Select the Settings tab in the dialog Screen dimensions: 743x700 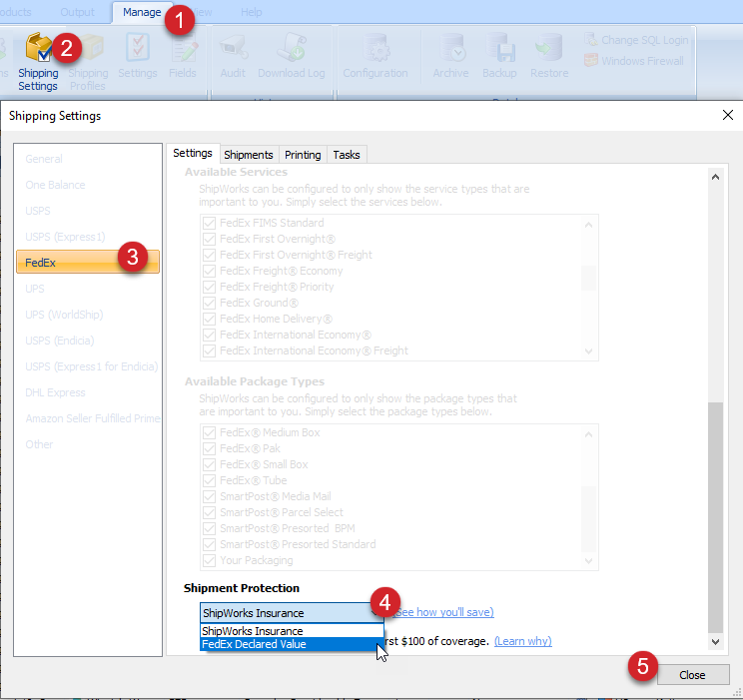click(193, 153)
